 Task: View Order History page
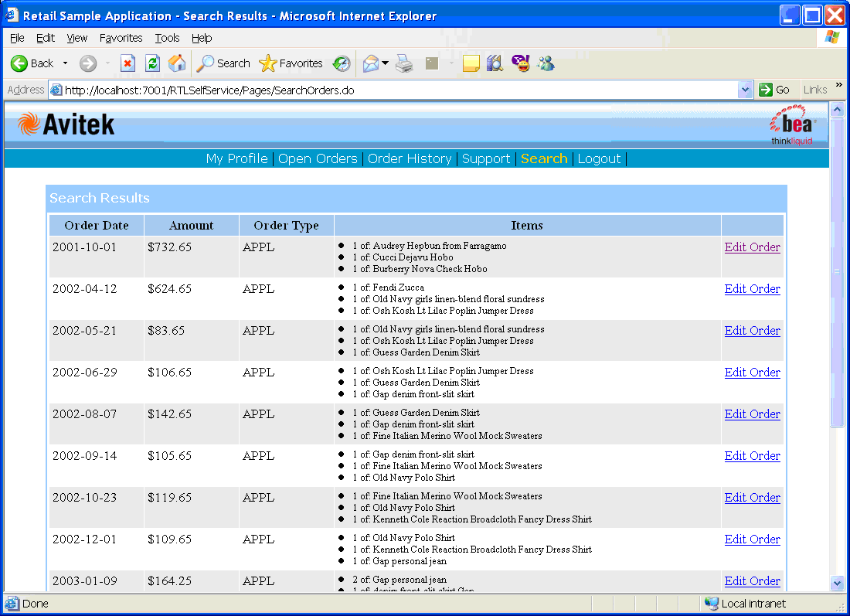click(410, 159)
